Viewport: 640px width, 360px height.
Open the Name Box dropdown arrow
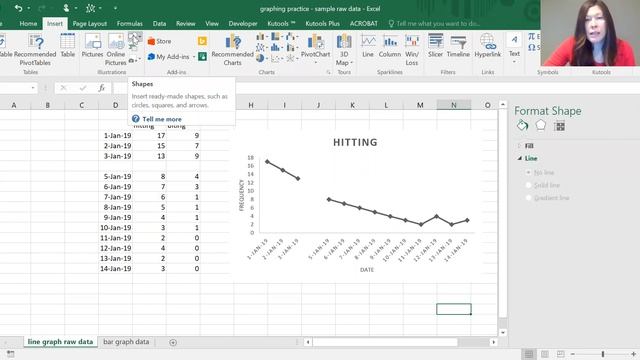coord(33,88)
